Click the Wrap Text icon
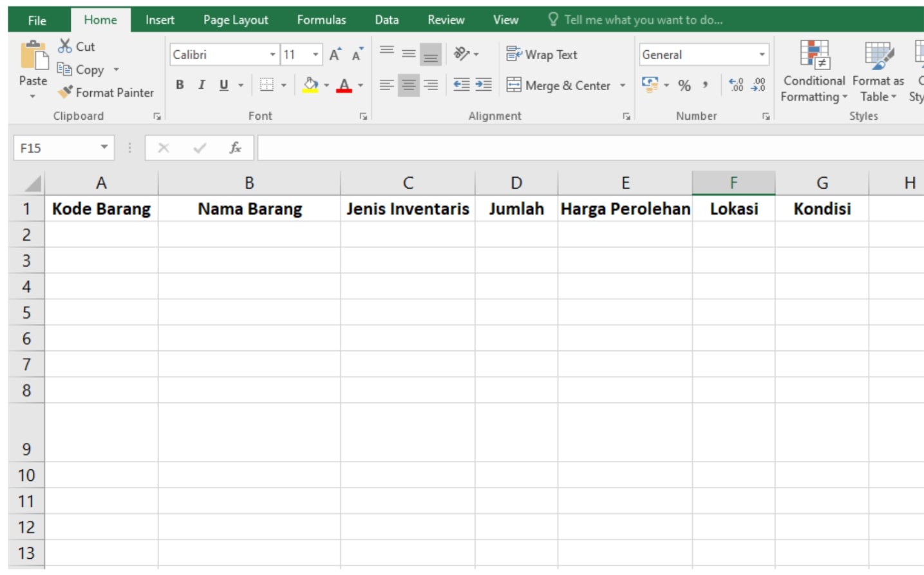 pyautogui.click(x=542, y=55)
